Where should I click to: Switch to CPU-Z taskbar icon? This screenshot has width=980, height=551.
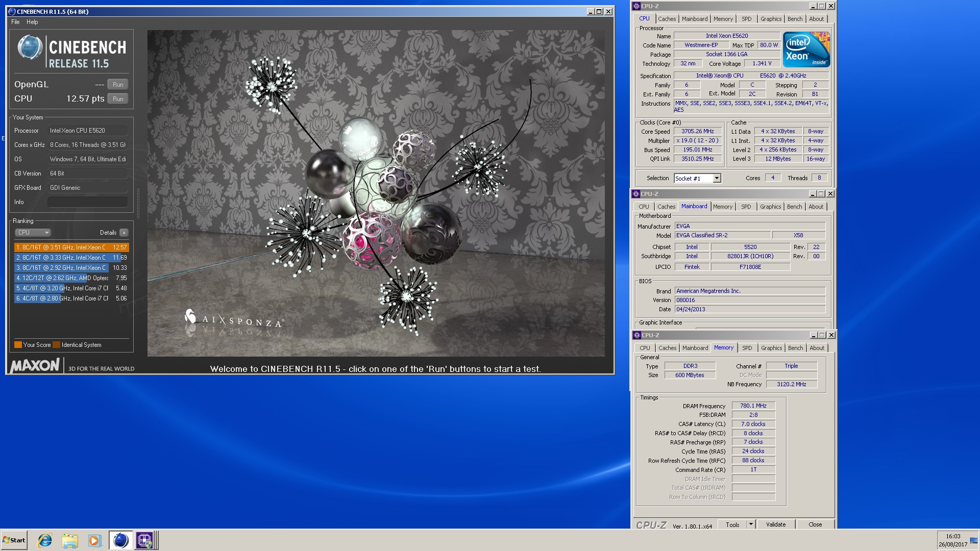point(145,540)
